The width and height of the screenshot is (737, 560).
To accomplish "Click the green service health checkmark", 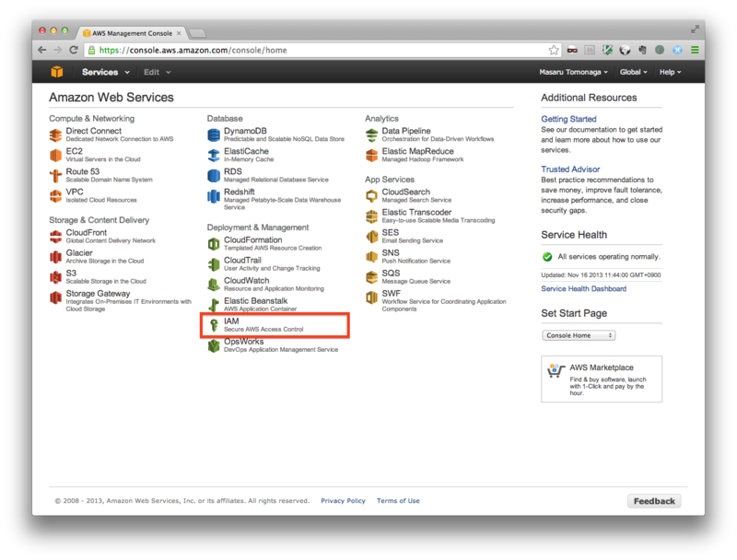I will point(547,257).
